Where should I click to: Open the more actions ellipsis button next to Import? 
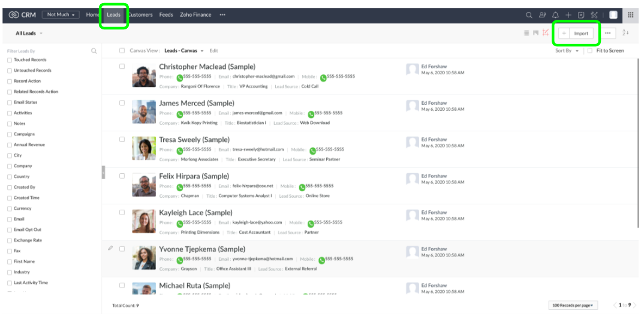(608, 33)
